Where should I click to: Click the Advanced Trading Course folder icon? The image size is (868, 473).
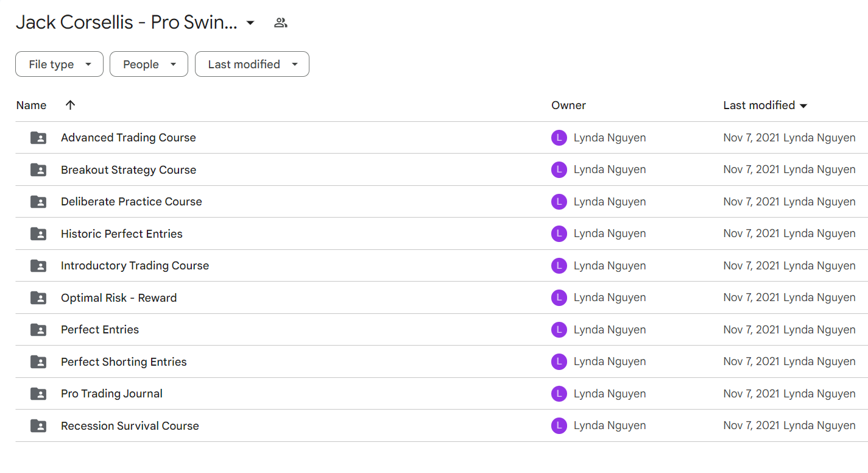coord(38,138)
